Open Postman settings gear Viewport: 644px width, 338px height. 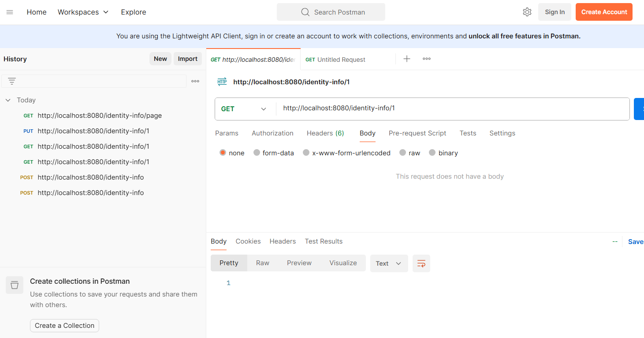coord(527,12)
